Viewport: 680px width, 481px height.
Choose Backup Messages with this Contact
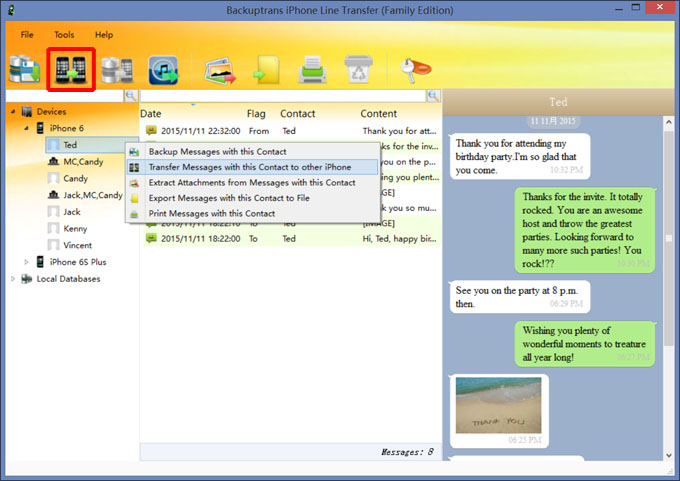(x=252, y=151)
